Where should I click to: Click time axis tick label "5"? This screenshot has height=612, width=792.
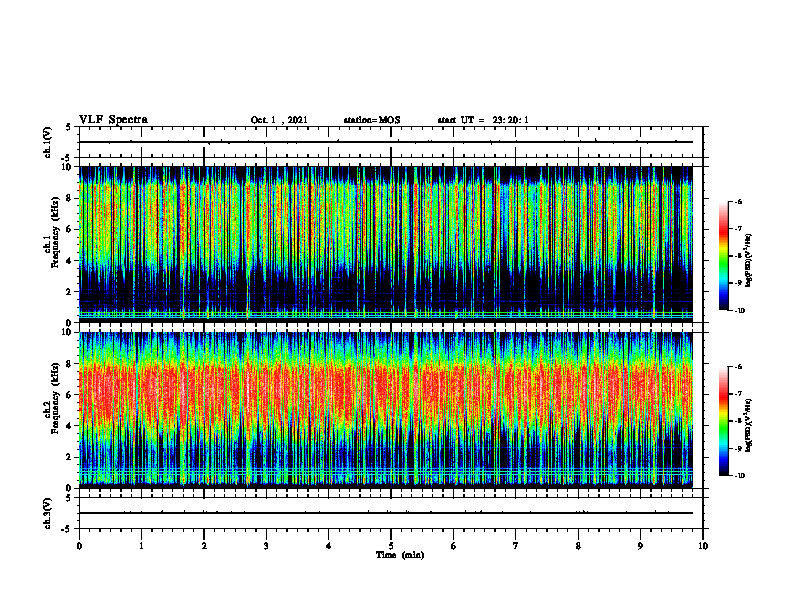(391, 546)
